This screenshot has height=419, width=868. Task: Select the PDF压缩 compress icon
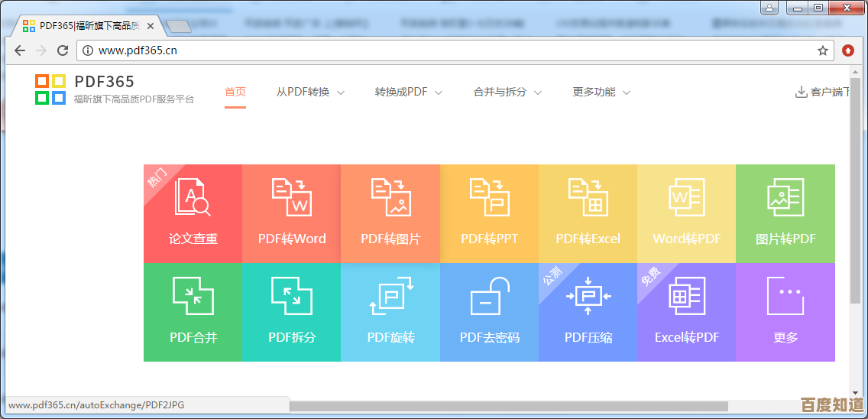[x=588, y=296]
